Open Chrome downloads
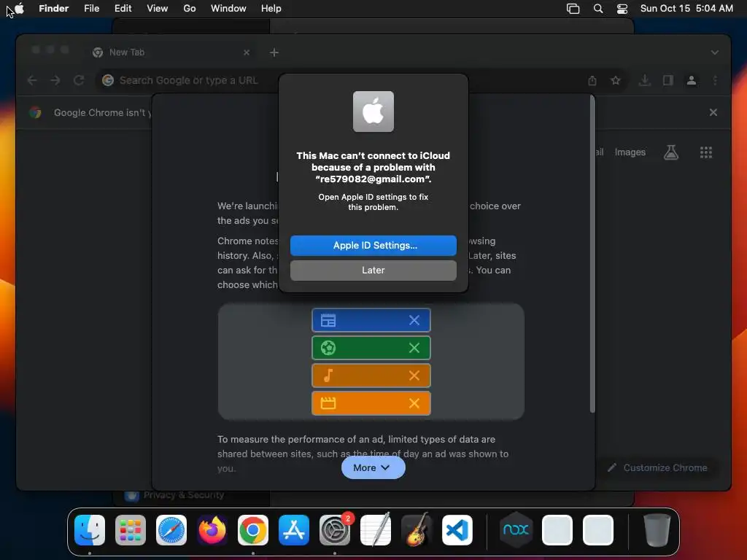Image resolution: width=747 pixels, height=560 pixels. [x=645, y=80]
